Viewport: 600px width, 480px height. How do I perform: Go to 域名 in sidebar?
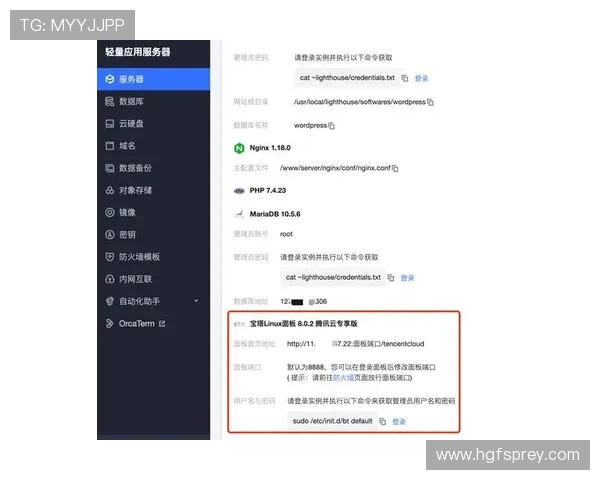153,146
